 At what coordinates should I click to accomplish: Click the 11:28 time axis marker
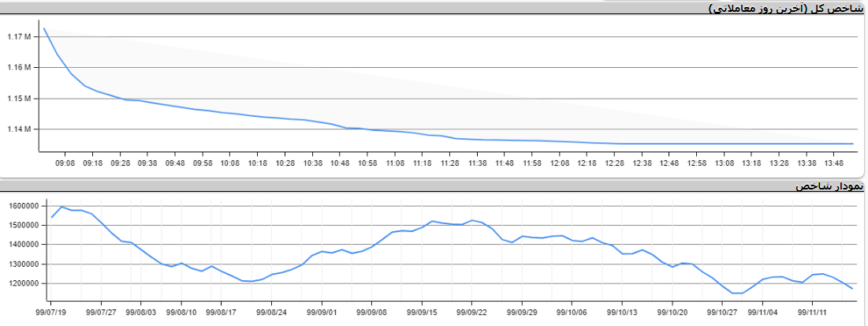pyautogui.click(x=449, y=163)
